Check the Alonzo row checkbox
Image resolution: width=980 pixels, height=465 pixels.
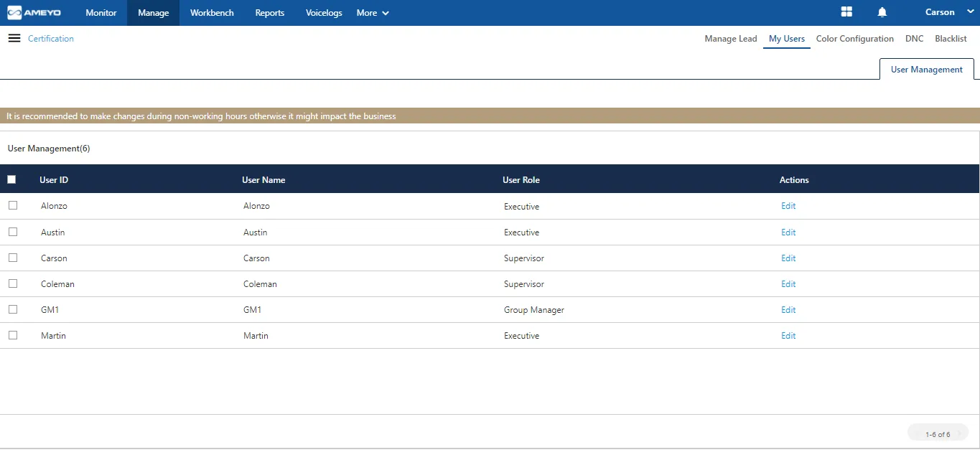coord(13,205)
